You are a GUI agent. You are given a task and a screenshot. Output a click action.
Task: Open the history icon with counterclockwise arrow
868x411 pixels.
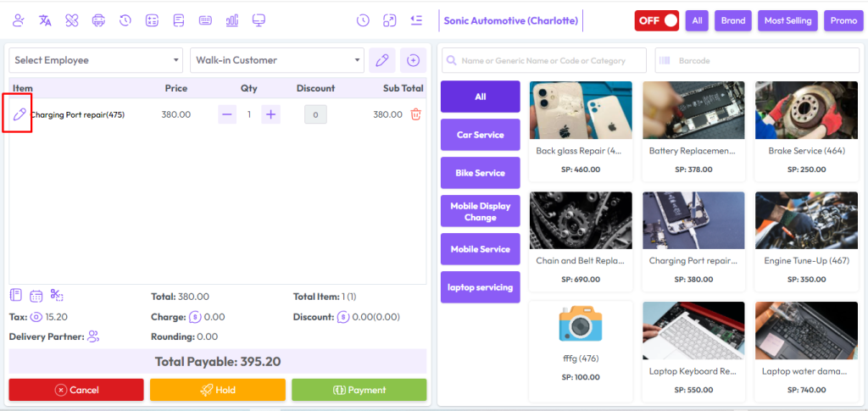coord(125,21)
